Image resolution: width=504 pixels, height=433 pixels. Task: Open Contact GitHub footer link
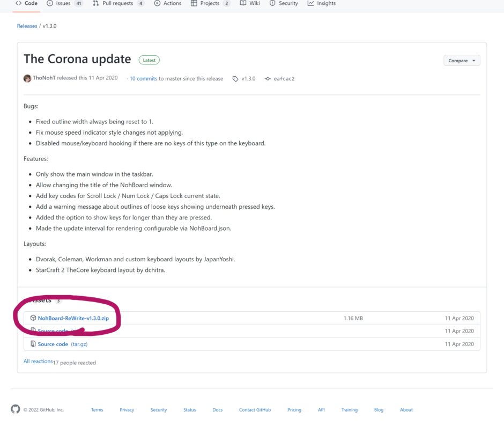[x=255, y=410]
